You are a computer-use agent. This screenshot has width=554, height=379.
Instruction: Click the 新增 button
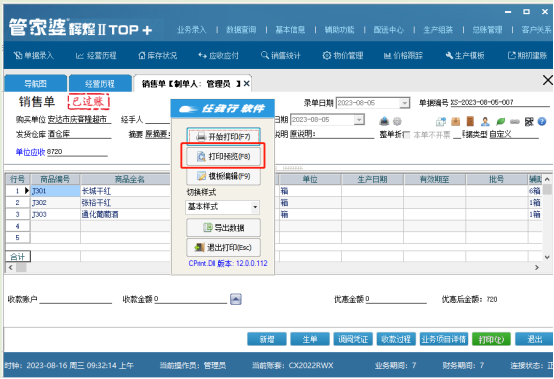[267, 339]
